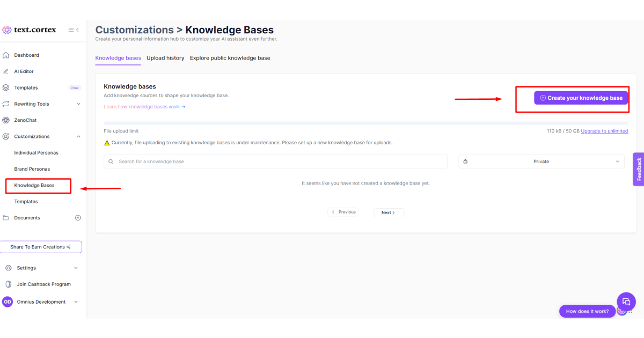644x338 pixels.
Task: Expand the Settings menu chevron
Action: (76, 268)
